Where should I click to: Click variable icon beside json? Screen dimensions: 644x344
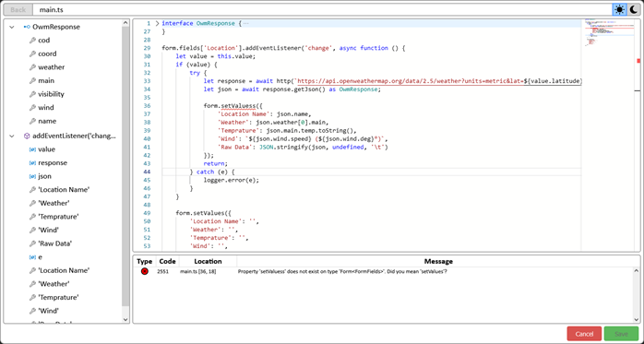[32, 176]
